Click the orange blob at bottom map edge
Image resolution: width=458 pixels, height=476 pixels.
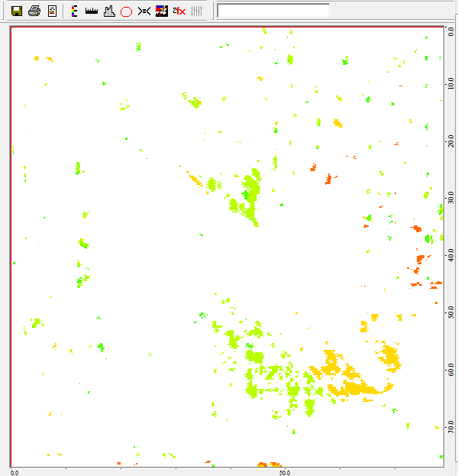[x=269, y=464]
